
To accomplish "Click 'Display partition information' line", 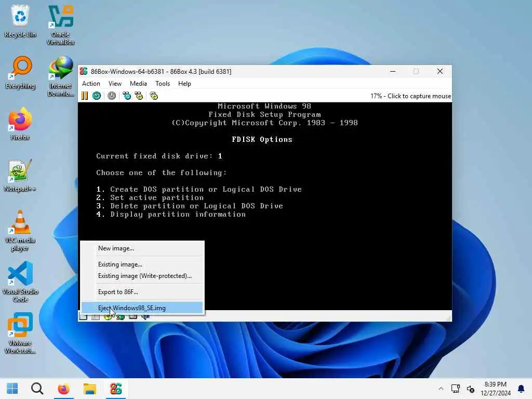I will [171, 215].
